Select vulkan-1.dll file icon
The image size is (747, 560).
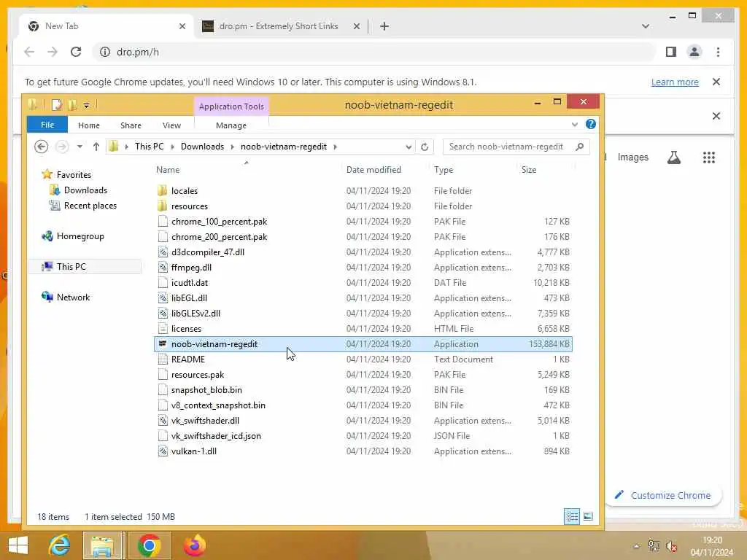(163, 451)
